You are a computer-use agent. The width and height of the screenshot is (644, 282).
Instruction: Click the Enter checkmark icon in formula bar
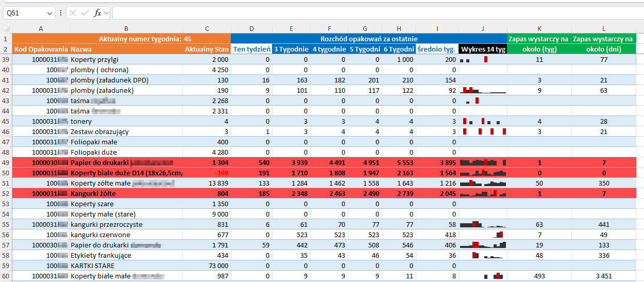pyautogui.click(x=85, y=13)
